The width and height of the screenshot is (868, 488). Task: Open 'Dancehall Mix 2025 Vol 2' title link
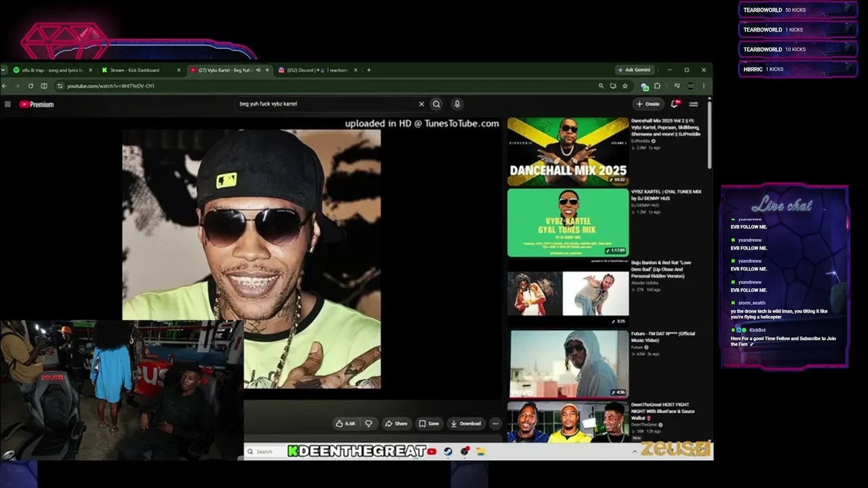[666, 127]
